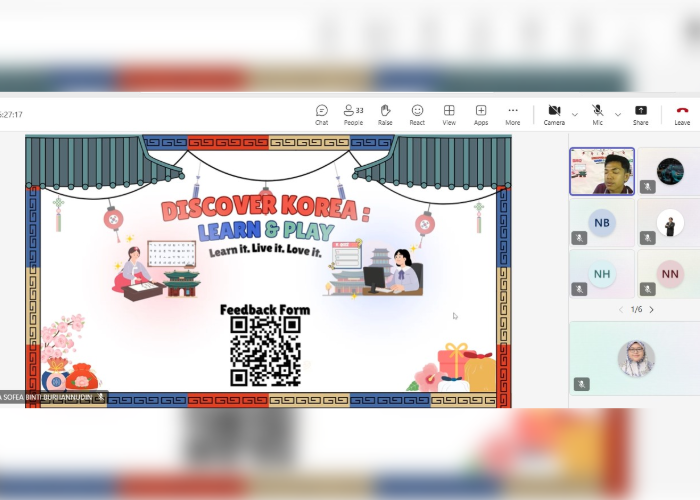This screenshot has width=700, height=500.
Task: Go to next participant page
Action: click(652, 310)
